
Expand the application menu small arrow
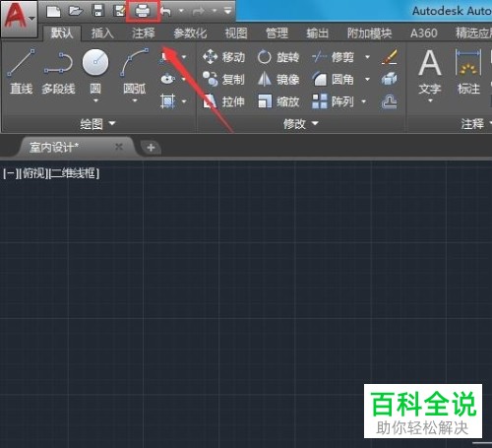pyautogui.click(x=31, y=19)
